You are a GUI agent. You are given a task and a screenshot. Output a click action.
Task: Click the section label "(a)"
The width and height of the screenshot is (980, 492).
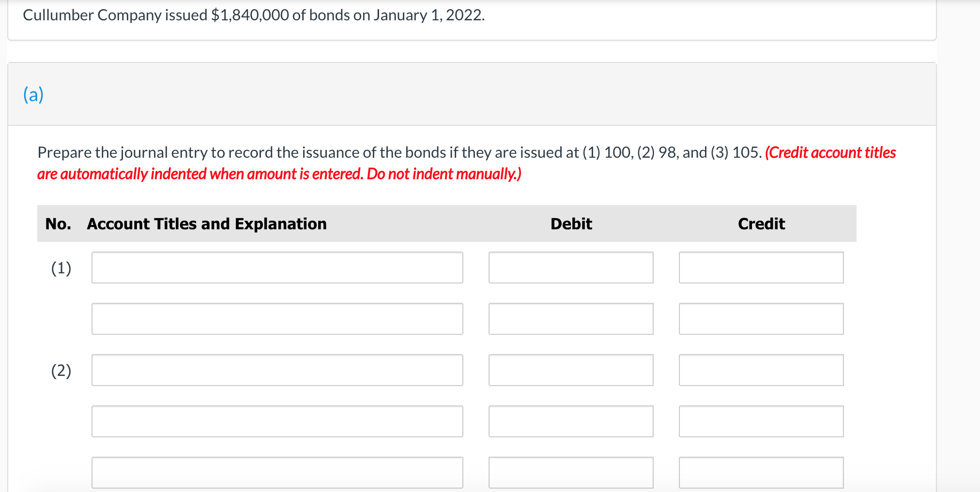pos(32,94)
